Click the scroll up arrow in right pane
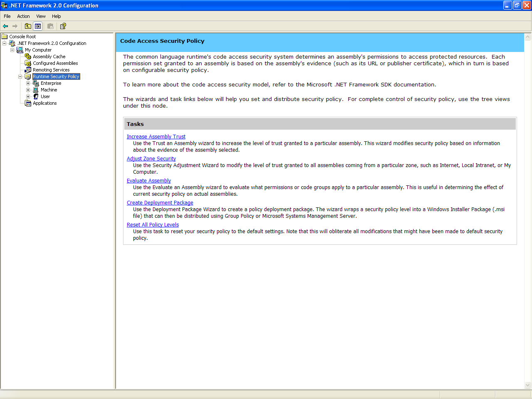The height and width of the screenshot is (399, 532). (528, 37)
